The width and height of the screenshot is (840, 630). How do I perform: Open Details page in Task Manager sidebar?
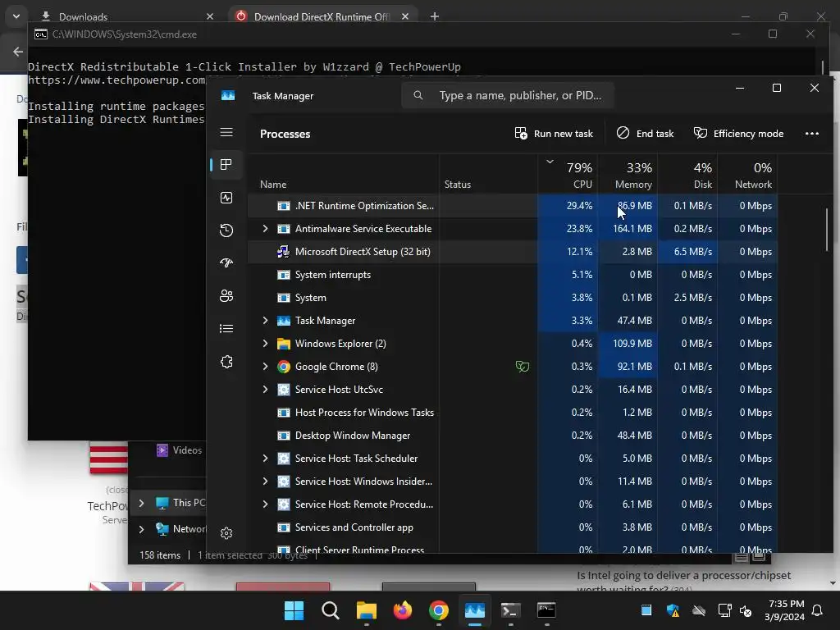pyautogui.click(x=226, y=328)
